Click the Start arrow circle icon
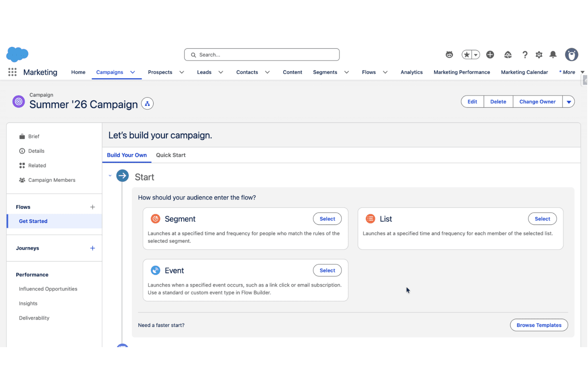The width and height of the screenshot is (588, 392). click(x=122, y=176)
